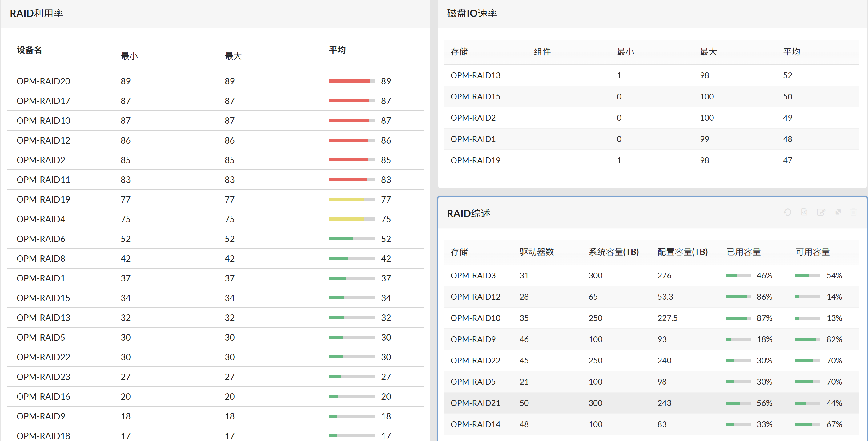
Task: Refresh the RAID综述 widget
Action: click(788, 213)
